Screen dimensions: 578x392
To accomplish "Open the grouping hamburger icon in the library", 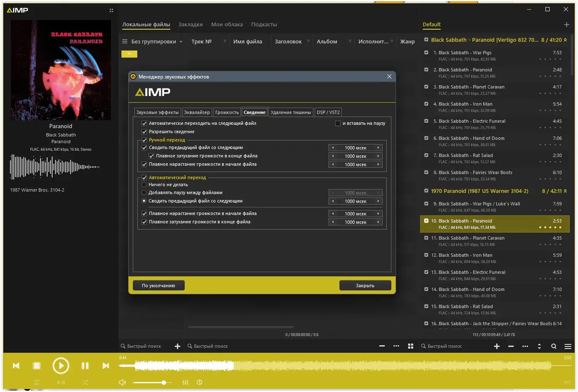I will (x=125, y=41).
